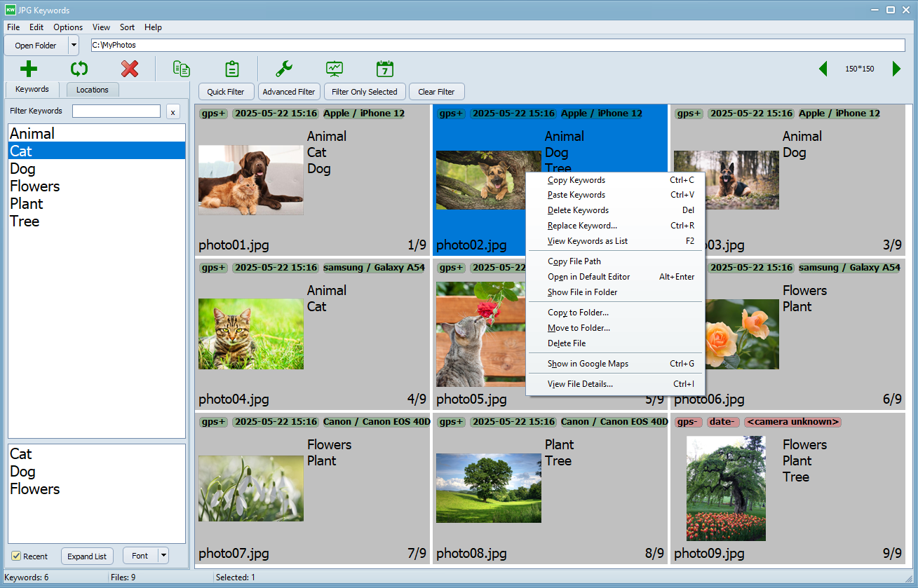Image resolution: width=918 pixels, height=588 pixels.
Task: Click the Filter Only Selected button
Action: (365, 92)
